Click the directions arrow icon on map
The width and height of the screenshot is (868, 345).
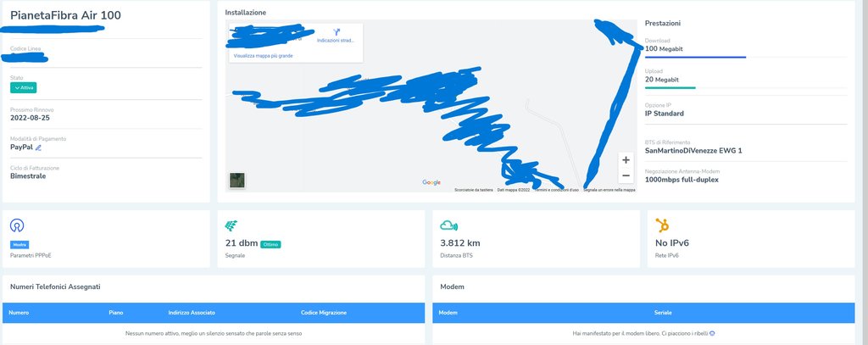point(336,32)
